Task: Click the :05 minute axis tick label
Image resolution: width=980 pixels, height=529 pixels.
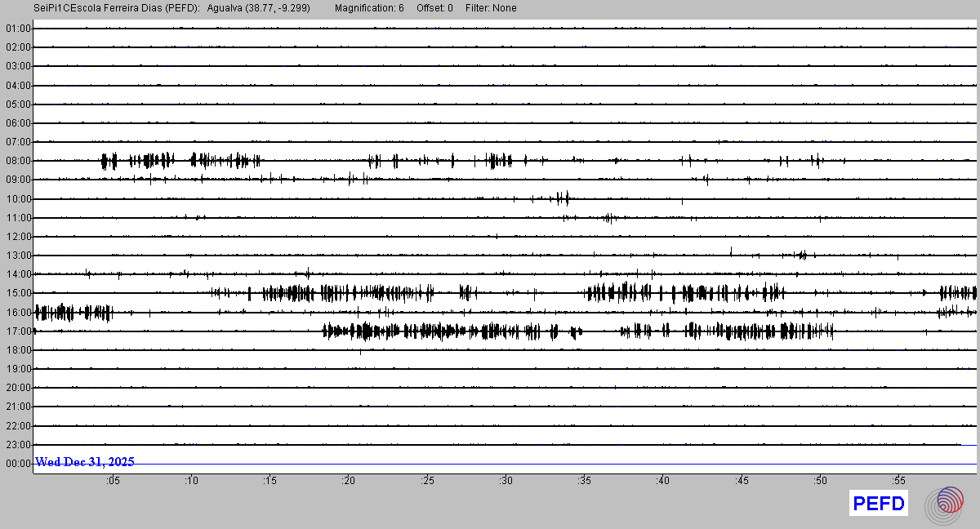Action: 113,481
